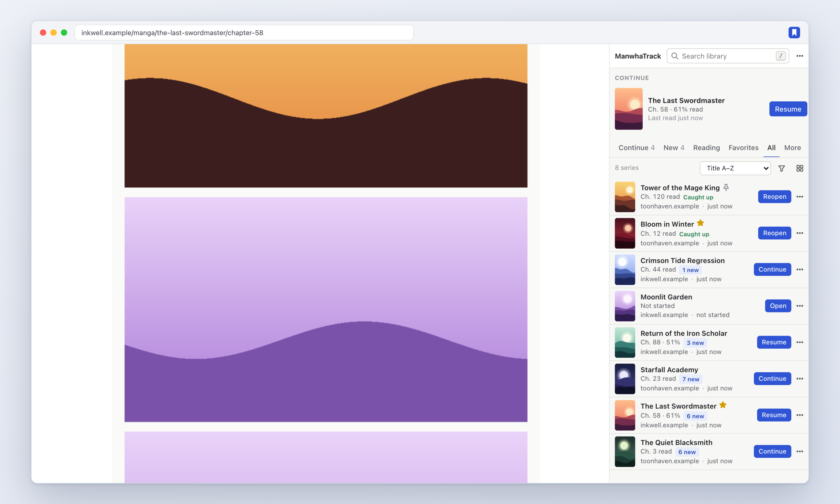Open Moonlit Garden
Screen dimensions: 840x504
pos(778,306)
